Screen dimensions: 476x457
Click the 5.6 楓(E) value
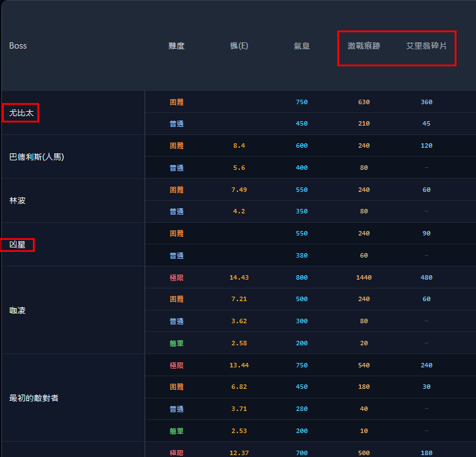[239, 168]
